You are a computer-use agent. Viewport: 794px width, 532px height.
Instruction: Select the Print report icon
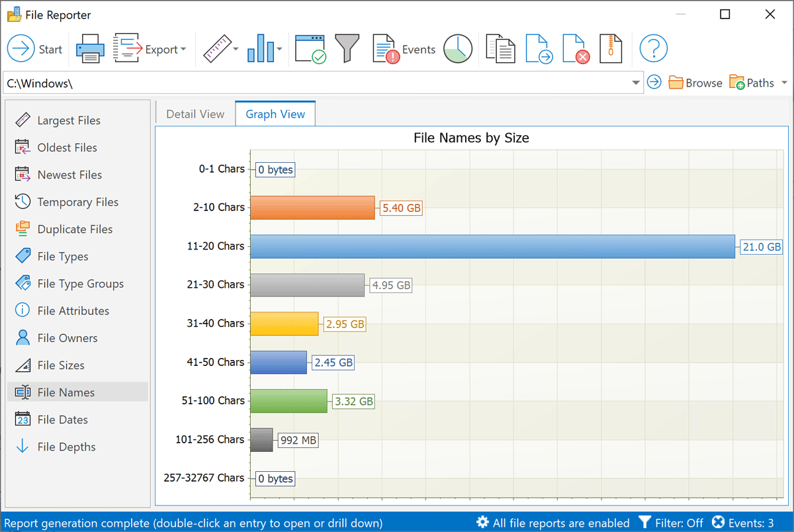[x=89, y=48]
